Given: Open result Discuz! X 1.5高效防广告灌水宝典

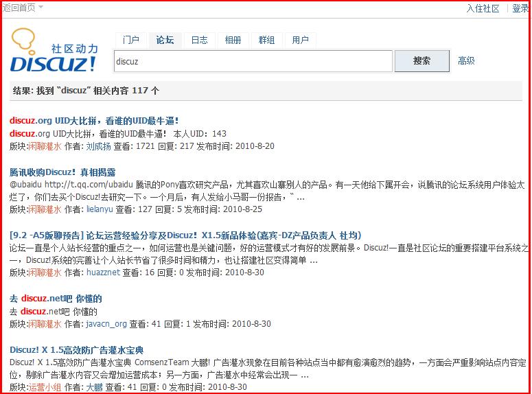Looking at the screenshot, I should (76, 350).
